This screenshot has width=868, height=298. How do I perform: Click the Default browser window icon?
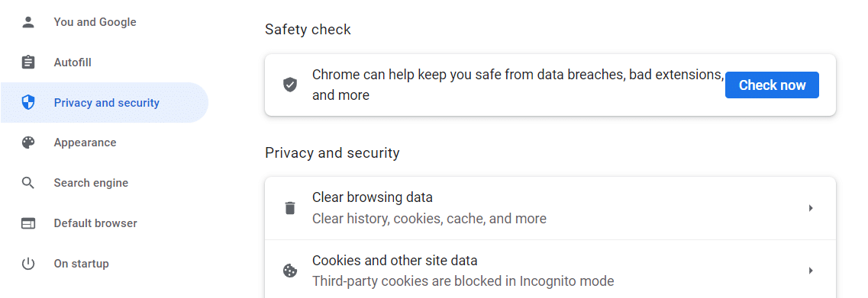(27, 223)
